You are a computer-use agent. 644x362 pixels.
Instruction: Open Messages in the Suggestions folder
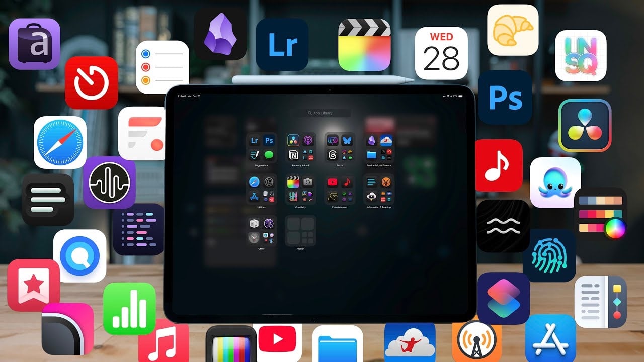tap(269, 155)
